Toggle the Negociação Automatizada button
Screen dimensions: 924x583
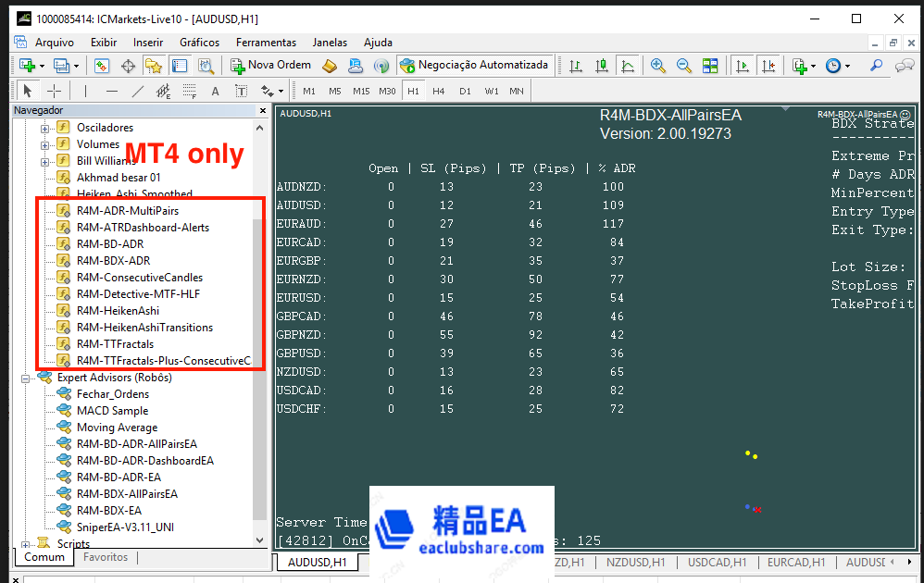(x=474, y=65)
